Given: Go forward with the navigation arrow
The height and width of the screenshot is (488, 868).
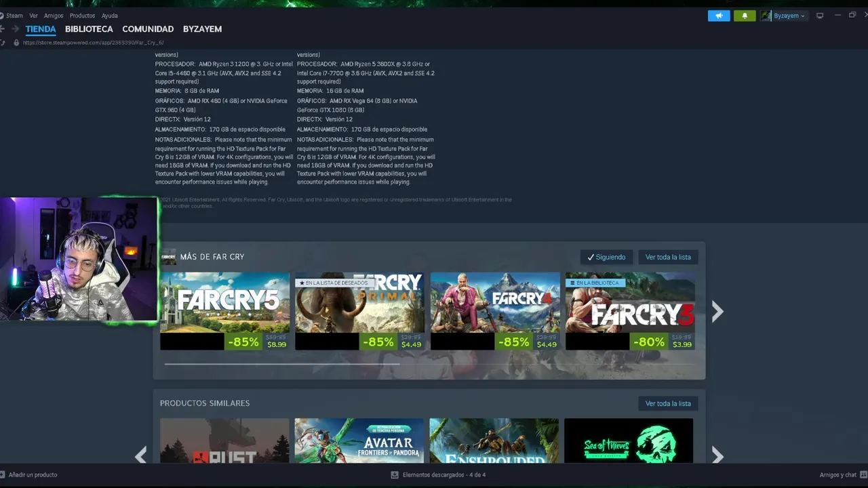Looking at the screenshot, I should coord(15,29).
